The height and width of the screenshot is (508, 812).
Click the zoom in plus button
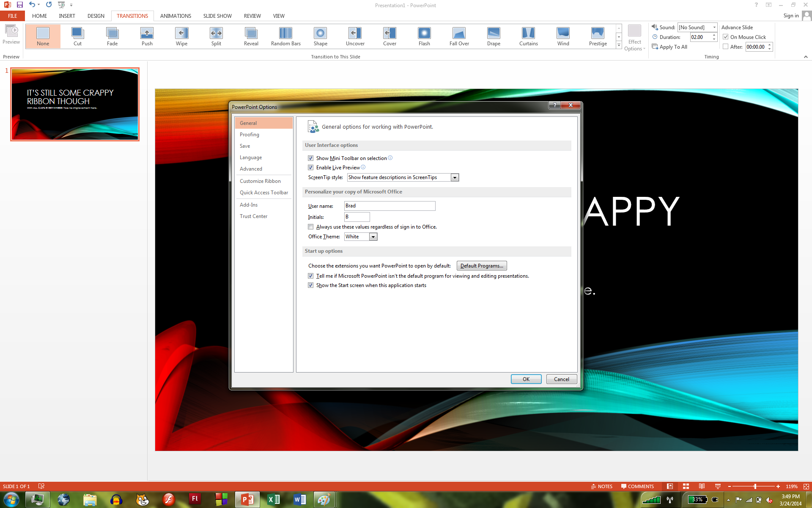tap(778, 486)
